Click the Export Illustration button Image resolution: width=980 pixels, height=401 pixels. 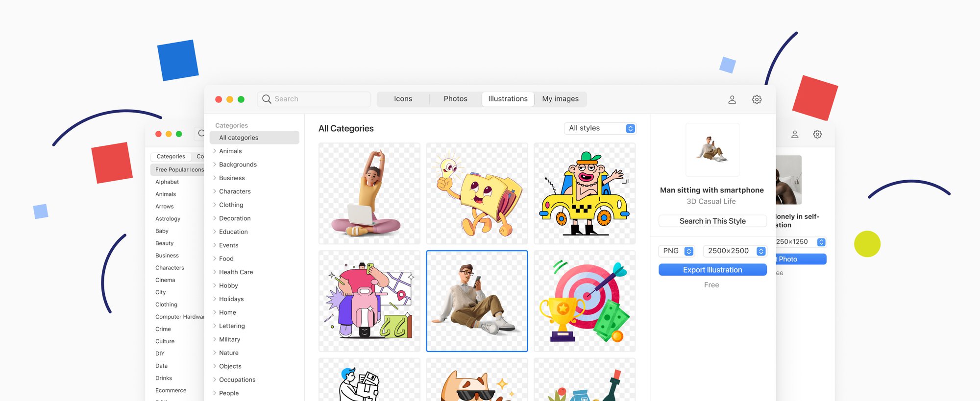[x=712, y=270]
